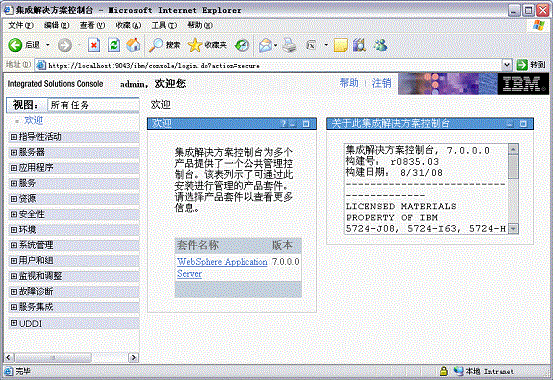This screenshot has width=554, height=380.
Task: Open the 查看 menu
Action: pyautogui.click(x=92, y=25)
